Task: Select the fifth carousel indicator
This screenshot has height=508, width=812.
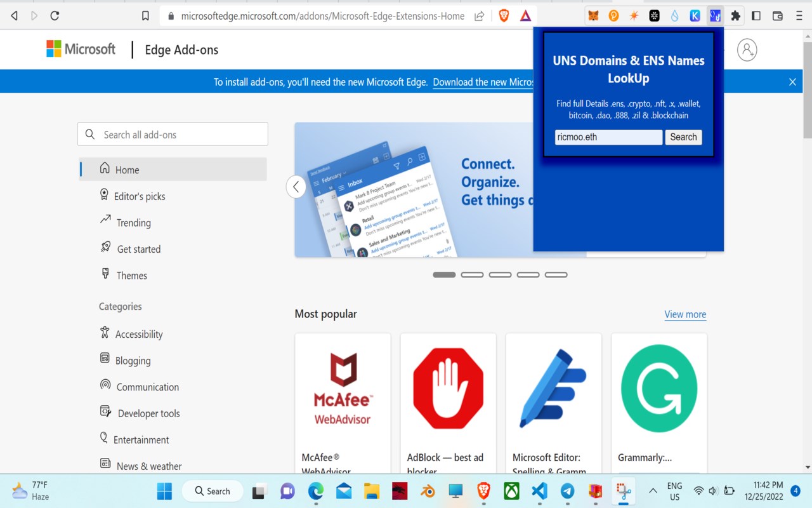Action: click(556, 274)
